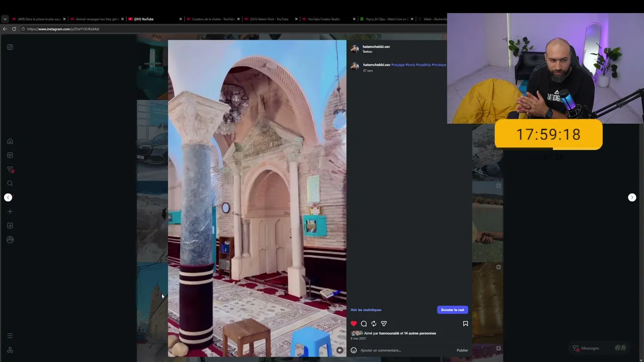Screen dimensions: 644x362
Task: Open the car thumbnail behind the post
Action: pos(152,140)
